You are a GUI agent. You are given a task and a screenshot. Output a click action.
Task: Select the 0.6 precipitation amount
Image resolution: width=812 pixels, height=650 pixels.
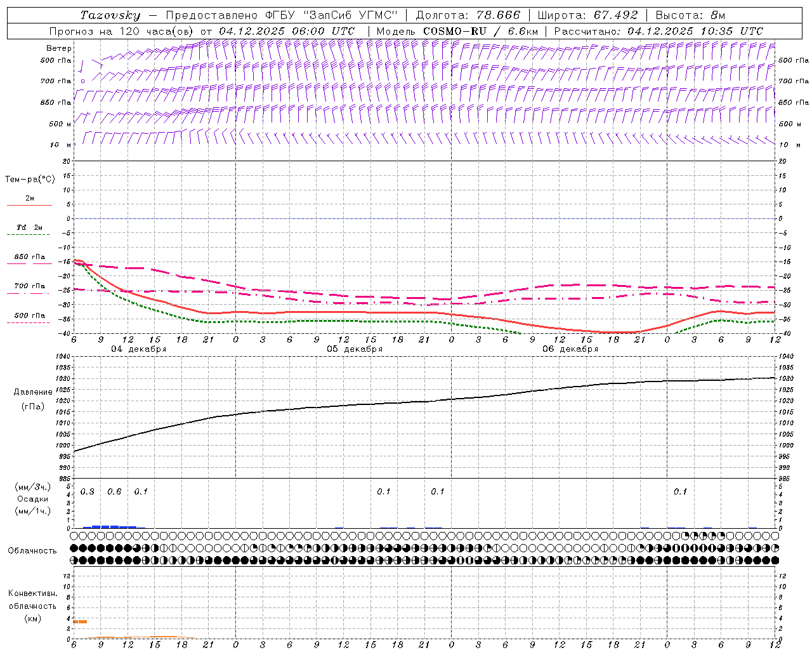point(114,492)
